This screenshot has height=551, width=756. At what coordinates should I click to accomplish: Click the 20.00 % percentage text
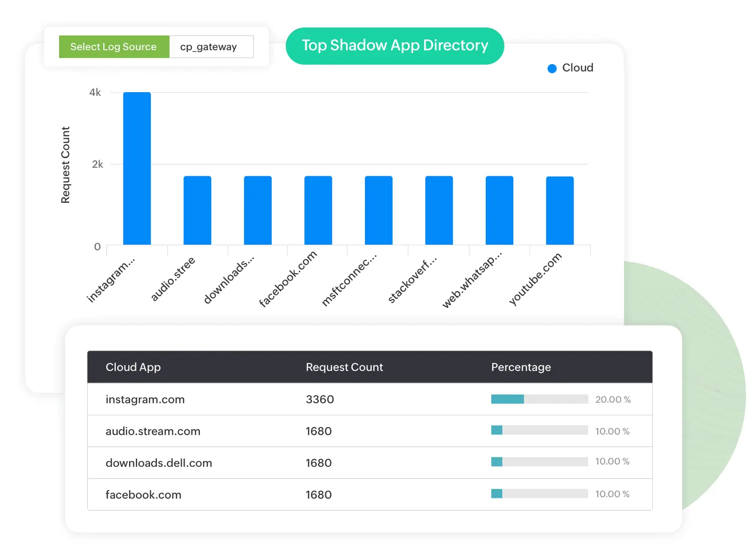pos(613,400)
